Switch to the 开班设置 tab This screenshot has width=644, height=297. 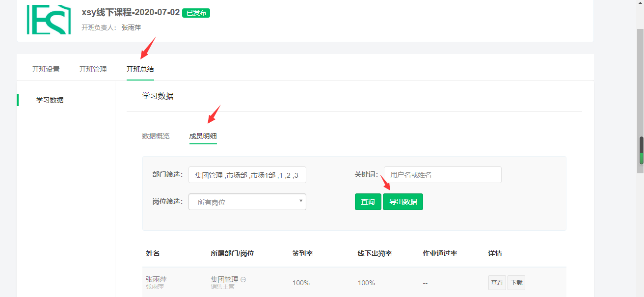(46, 69)
